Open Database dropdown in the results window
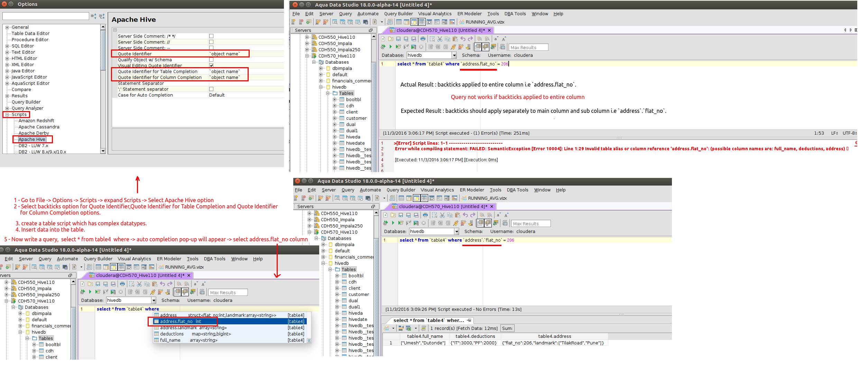 (x=456, y=232)
